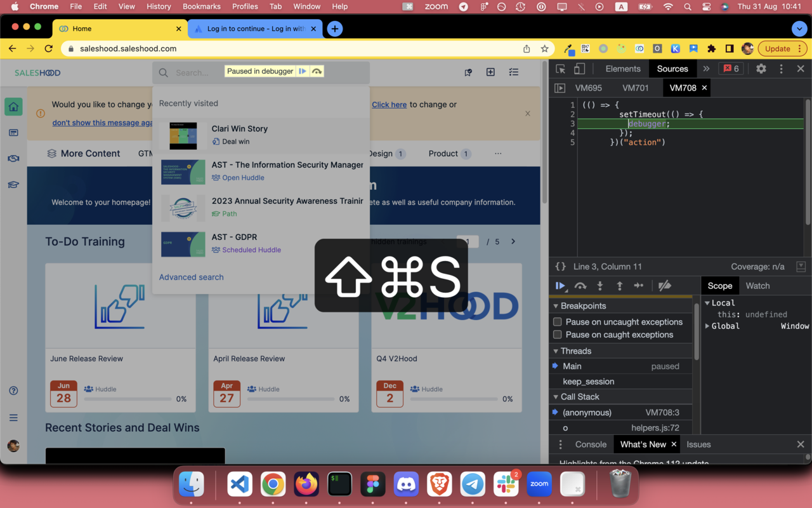Step over next function call in DevTools
This screenshot has width=812, height=508.
580,286
